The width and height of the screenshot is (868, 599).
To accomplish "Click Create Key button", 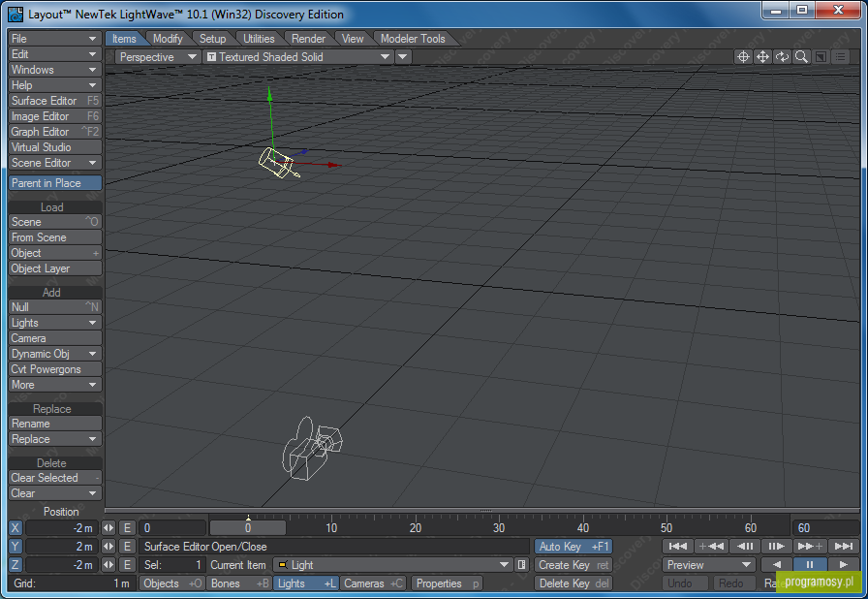I will [x=573, y=565].
